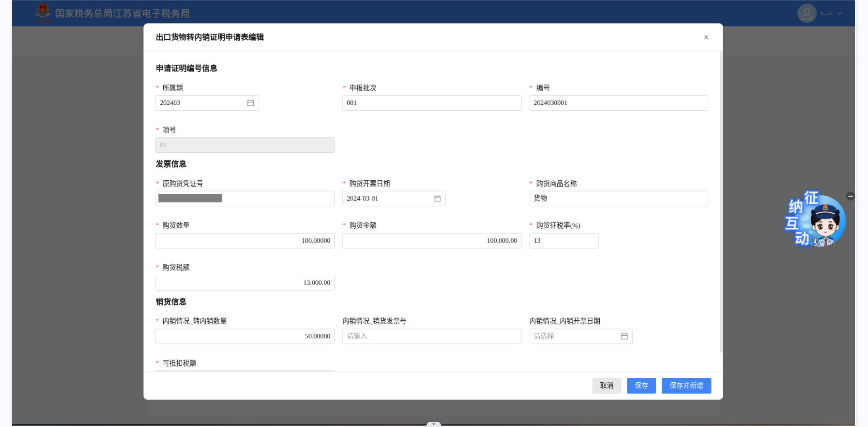Screen dimensions: 868x427
Task: Open calendar icon in 所属期 field
Action: pyautogui.click(x=250, y=103)
